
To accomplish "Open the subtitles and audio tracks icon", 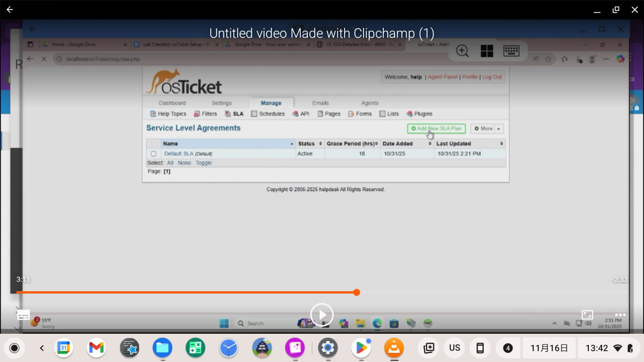I will click(x=24, y=315).
